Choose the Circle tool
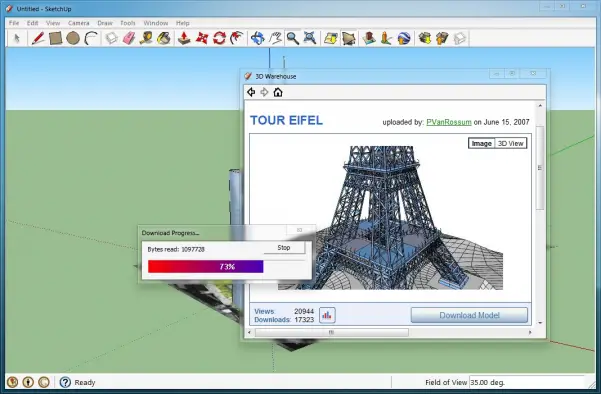Viewport: 601px width, 394px height. [x=73, y=38]
